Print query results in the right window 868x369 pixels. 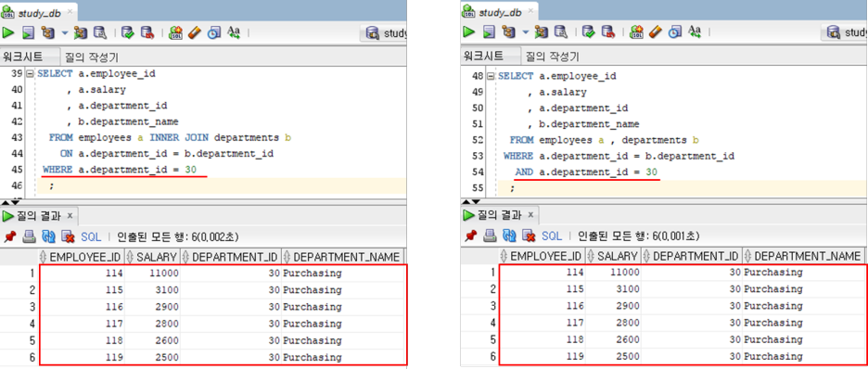pyautogui.click(x=490, y=236)
